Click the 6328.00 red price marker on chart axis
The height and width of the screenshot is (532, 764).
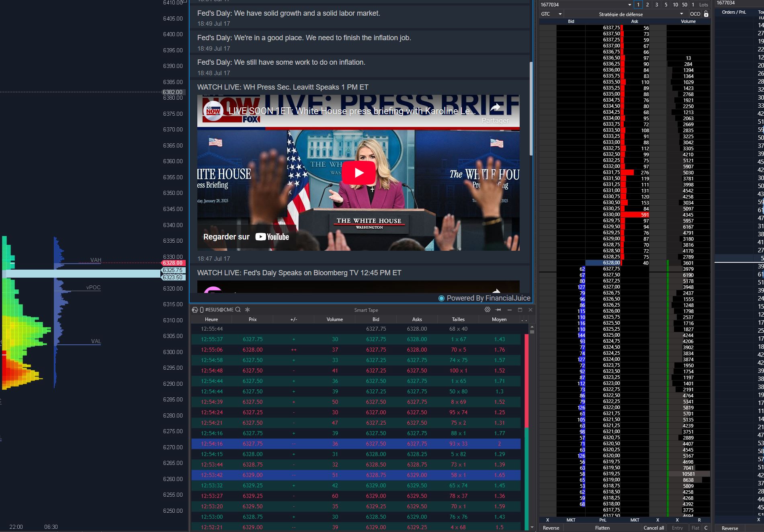pyautogui.click(x=173, y=263)
